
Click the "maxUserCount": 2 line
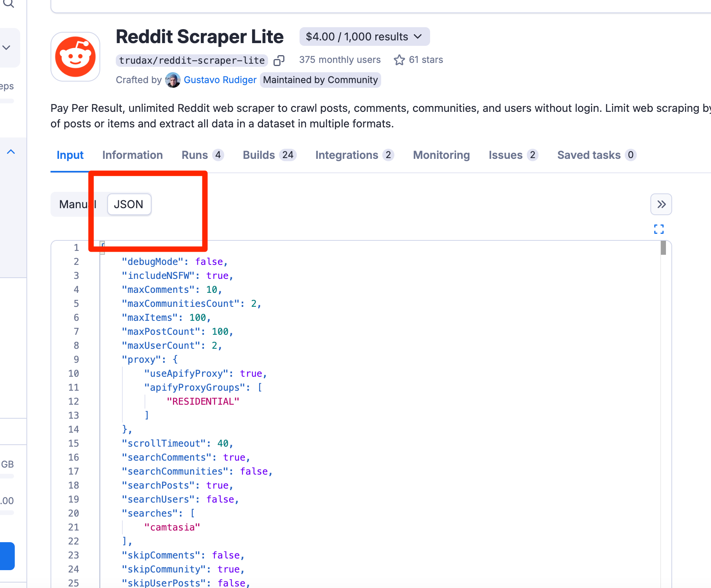point(172,346)
